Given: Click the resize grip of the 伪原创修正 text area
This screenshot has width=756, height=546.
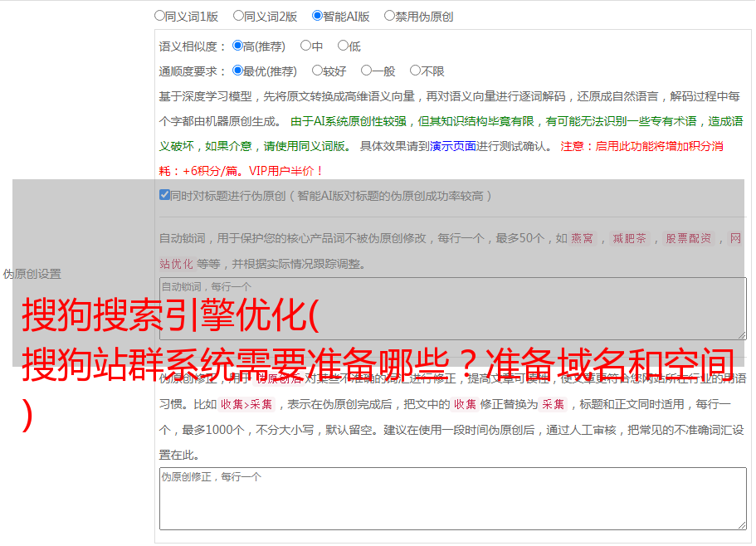Looking at the screenshot, I should pyautogui.click(x=742, y=525).
